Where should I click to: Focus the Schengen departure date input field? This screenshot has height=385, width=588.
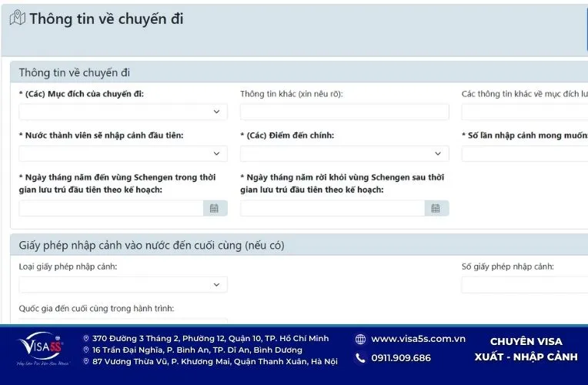pyautogui.click(x=332, y=208)
